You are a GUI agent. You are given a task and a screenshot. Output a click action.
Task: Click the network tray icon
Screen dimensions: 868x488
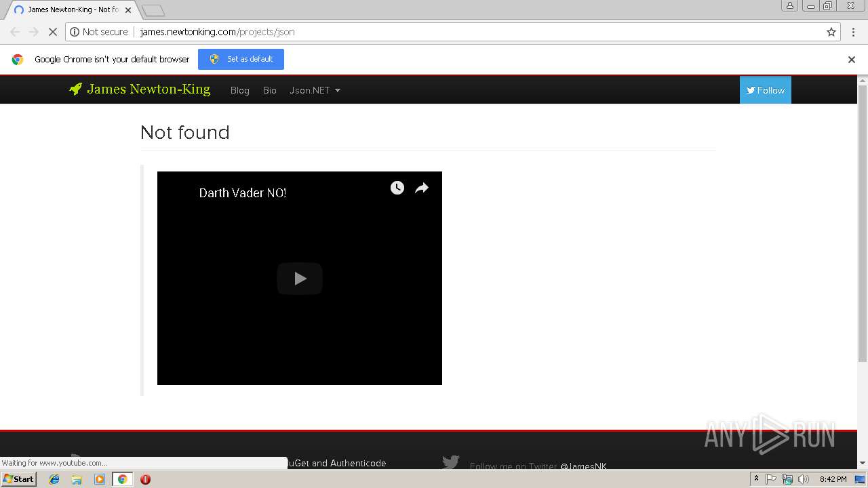point(787,479)
